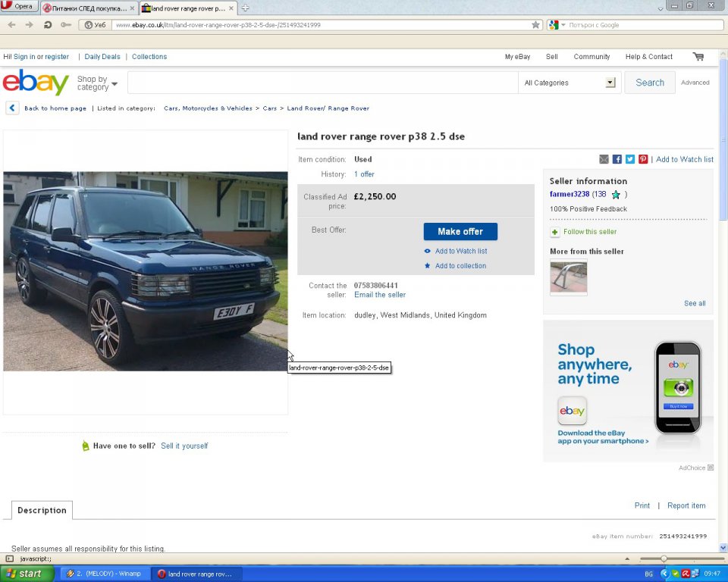
Task: Switch to Winamp taskbar item
Action: click(105, 574)
